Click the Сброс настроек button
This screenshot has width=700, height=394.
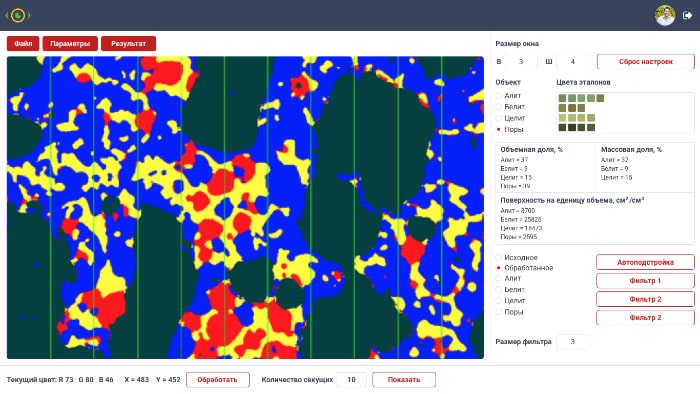pos(646,62)
